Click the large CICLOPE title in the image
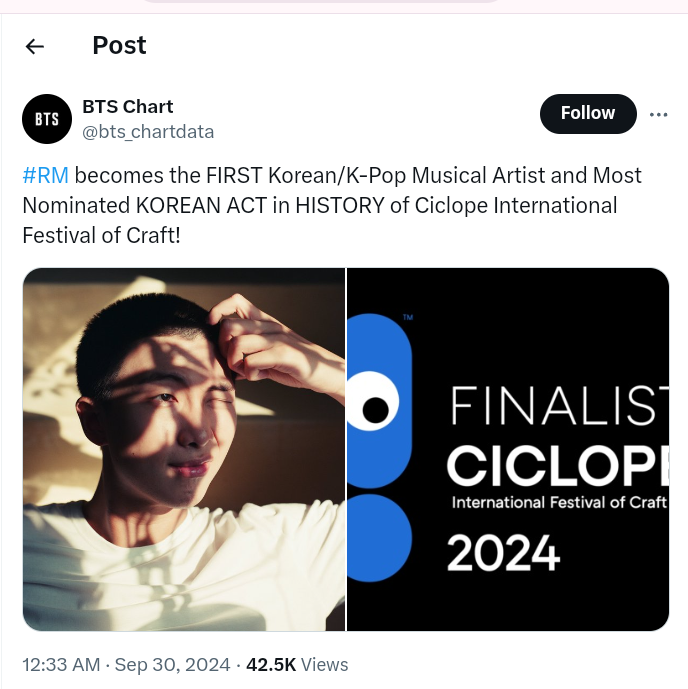Screen dimensions: 688x689 tap(556, 463)
